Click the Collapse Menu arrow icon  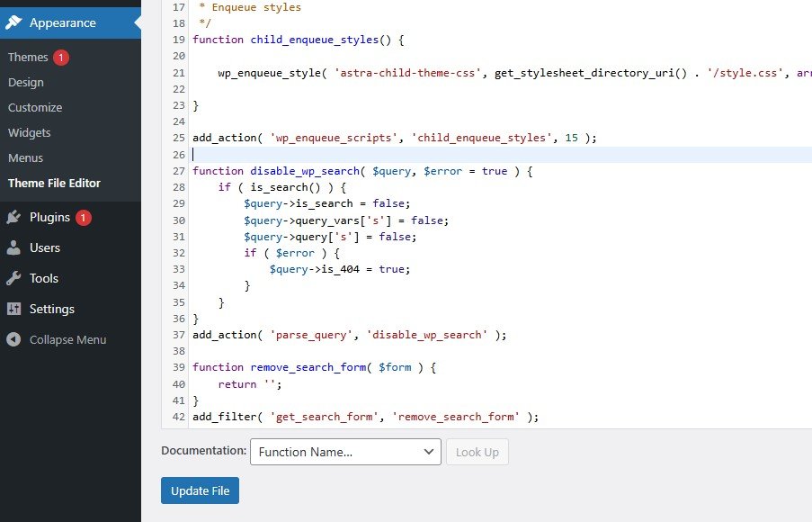pyautogui.click(x=12, y=339)
